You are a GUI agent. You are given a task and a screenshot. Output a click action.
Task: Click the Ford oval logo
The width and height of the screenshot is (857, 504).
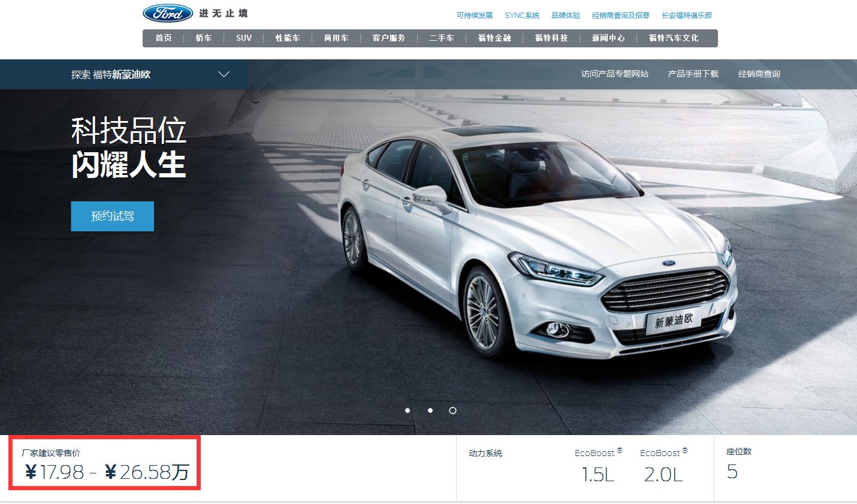coord(168,13)
